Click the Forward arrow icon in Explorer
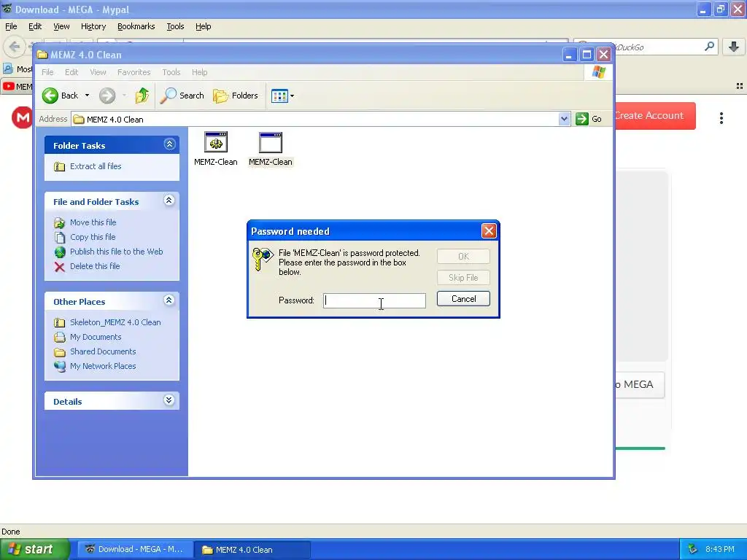 107,96
